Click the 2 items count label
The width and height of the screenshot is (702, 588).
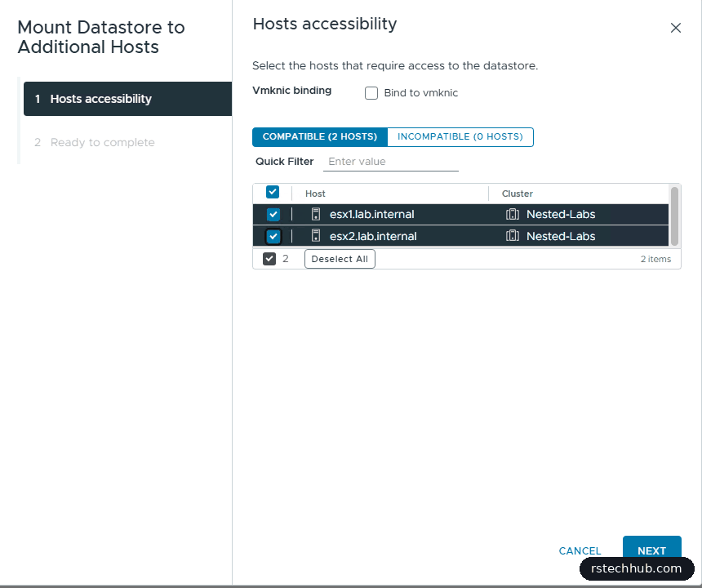click(x=655, y=259)
